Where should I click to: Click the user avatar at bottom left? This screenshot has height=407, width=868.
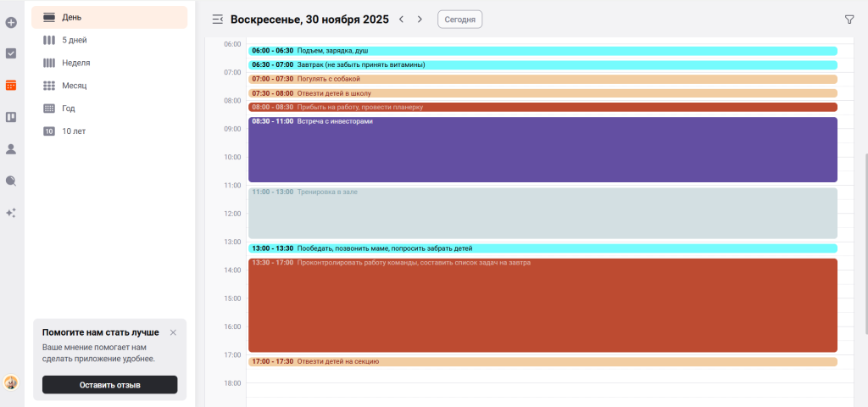point(11,382)
